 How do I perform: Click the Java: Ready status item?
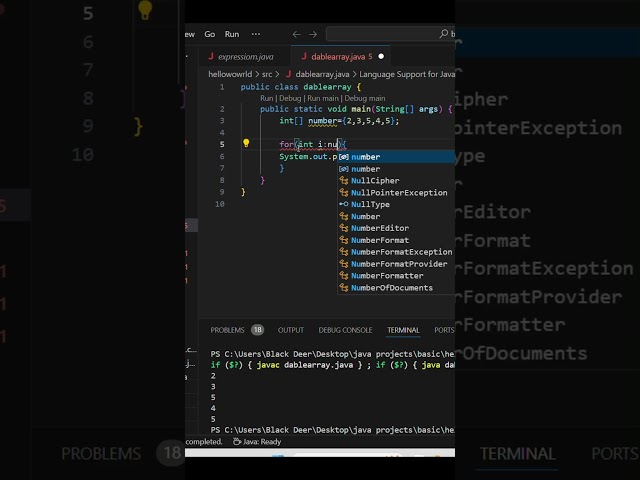257,442
